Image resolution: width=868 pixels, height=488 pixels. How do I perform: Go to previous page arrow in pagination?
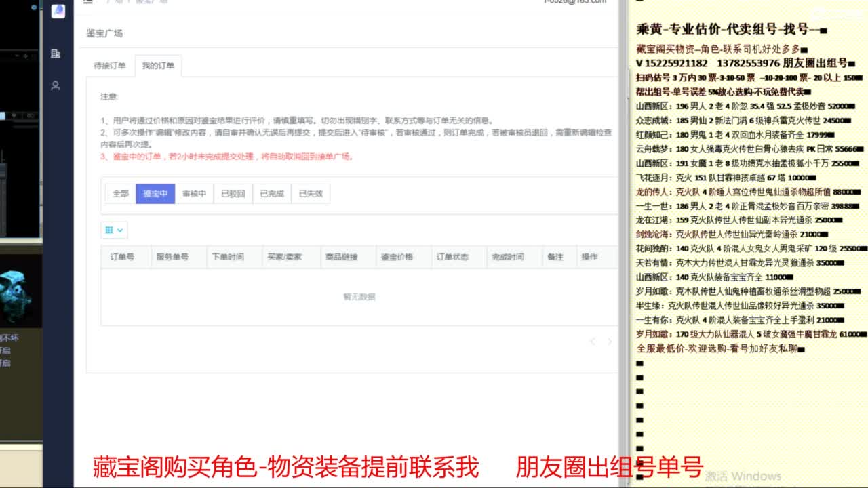click(593, 342)
